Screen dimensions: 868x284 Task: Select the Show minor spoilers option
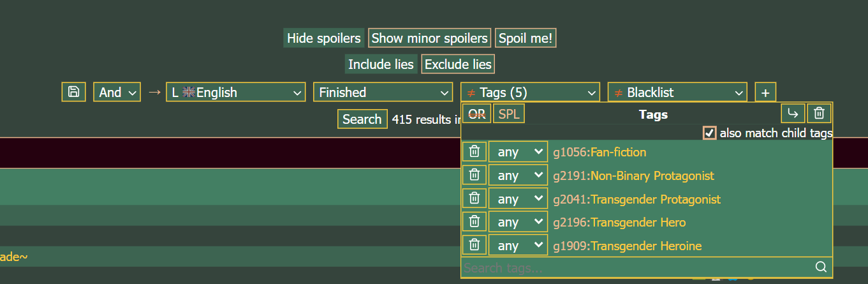coord(429,38)
